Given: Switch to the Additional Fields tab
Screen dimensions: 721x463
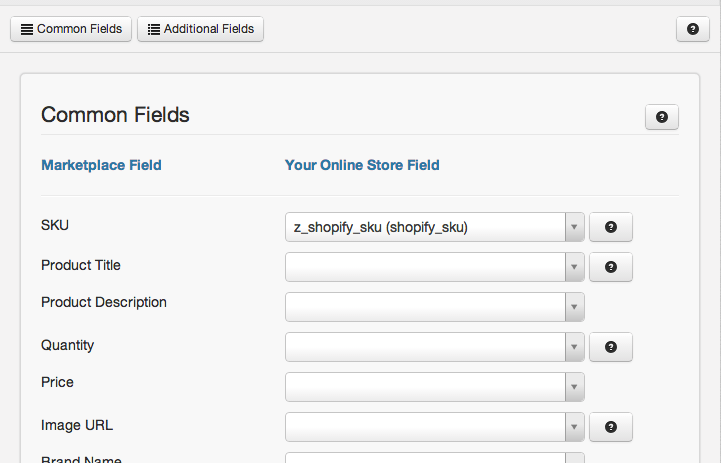Looking at the screenshot, I should [200, 29].
